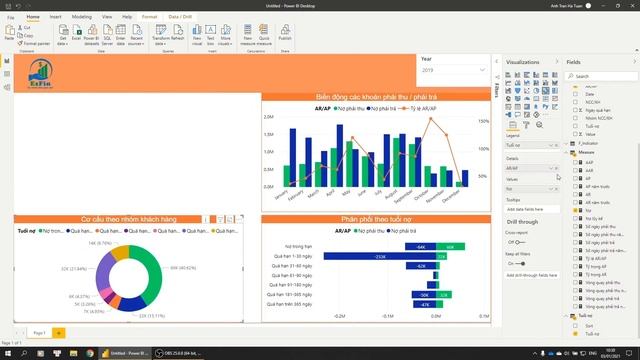This screenshot has width=640, height=360.
Task: Collapse the Visualizations pane
Action: (x=557, y=62)
